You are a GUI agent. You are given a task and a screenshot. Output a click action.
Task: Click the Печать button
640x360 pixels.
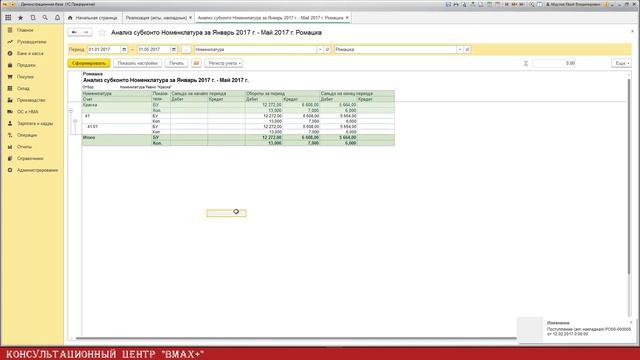(177, 63)
